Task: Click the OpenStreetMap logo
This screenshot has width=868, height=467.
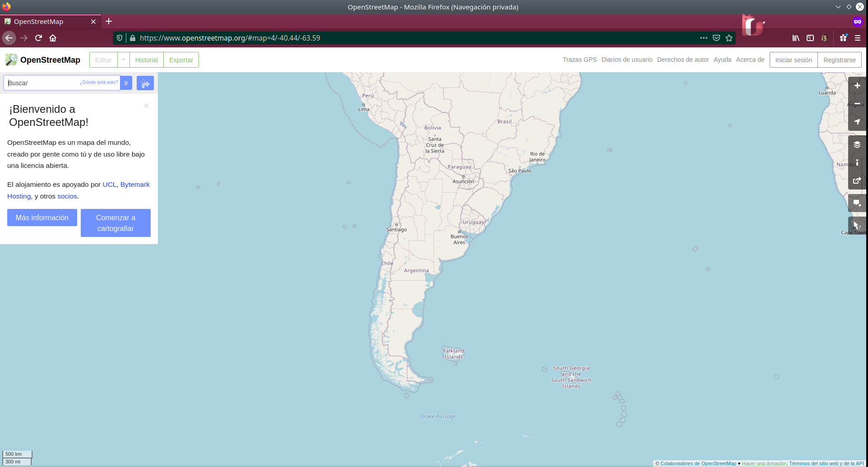Action: tap(42, 60)
